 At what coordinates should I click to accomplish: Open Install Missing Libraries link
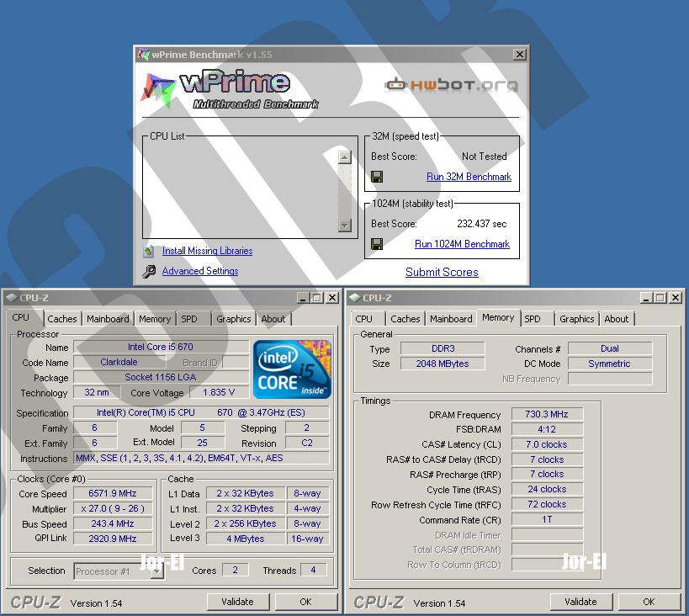[x=207, y=251]
